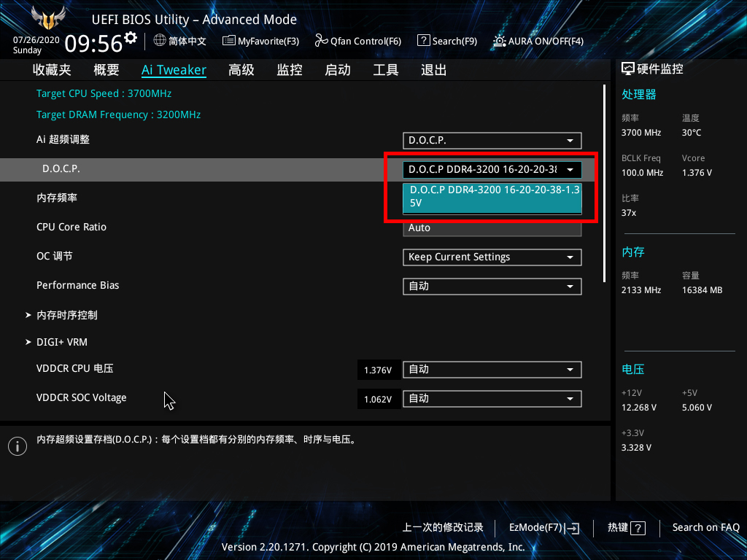
Task: Click the VDDCR SOC 1.062V value box
Action: tap(378, 399)
